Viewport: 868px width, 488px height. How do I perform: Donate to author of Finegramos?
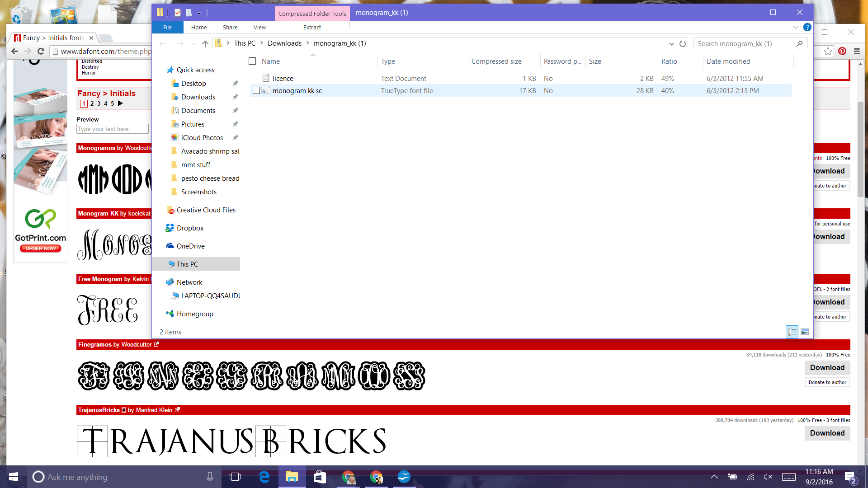[827, 382]
